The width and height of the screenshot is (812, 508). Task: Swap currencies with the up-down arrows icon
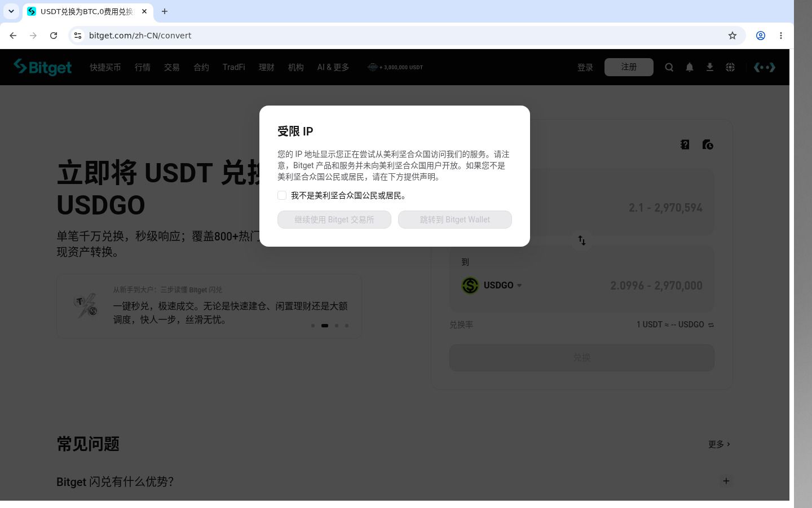pyautogui.click(x=582, y=240)
